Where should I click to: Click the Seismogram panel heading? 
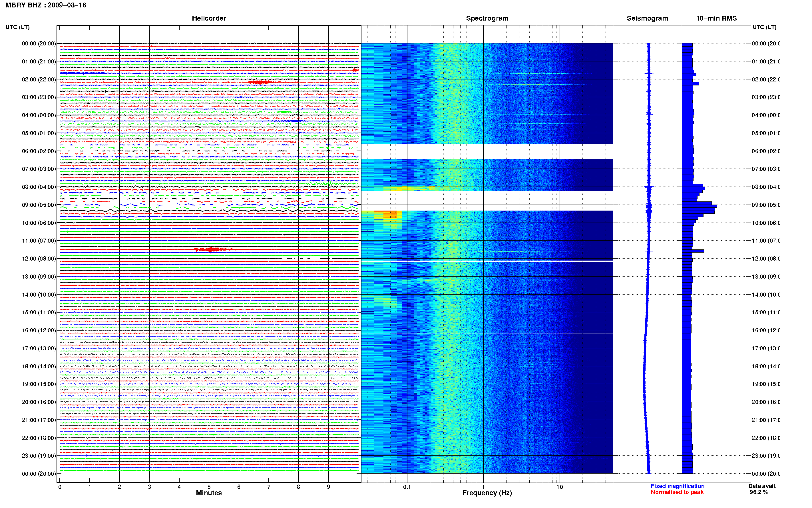click(647, 18)
